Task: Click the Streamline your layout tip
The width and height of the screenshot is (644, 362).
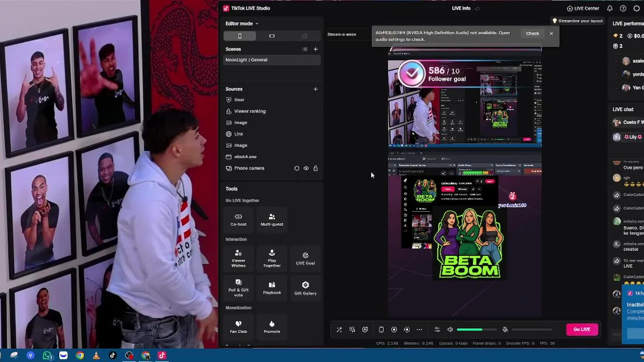Action: [x=578, y=21]
